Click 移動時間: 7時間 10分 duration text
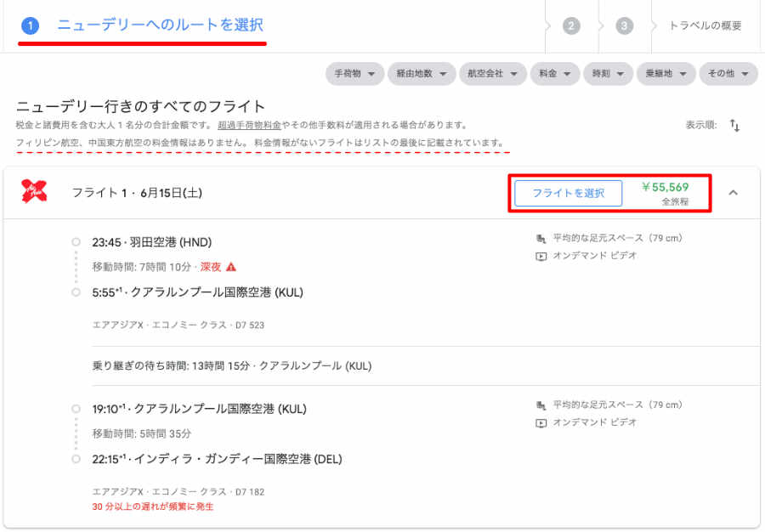765x532 pixels. 141,267
